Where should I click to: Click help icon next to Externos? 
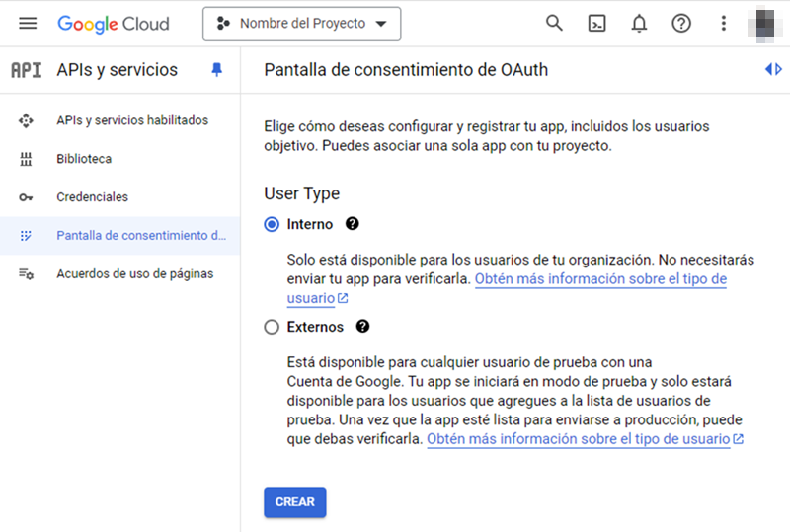pos(362,327)
